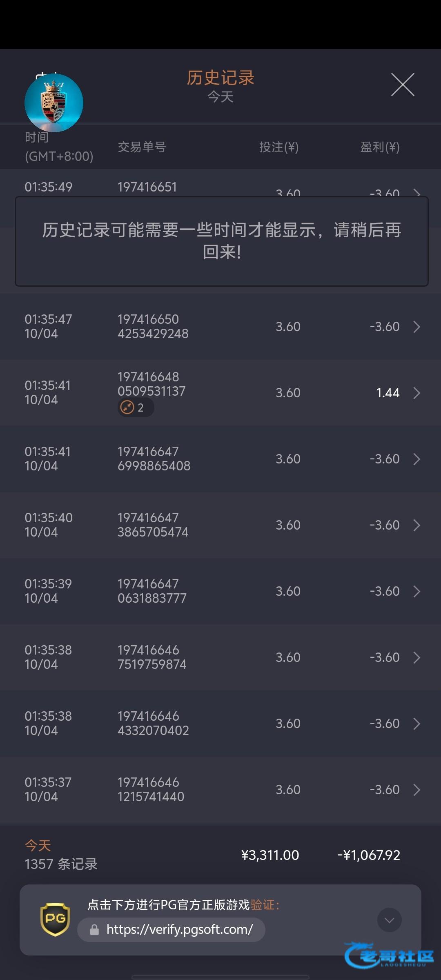Dismiss the history delay notice popup
Viewport: 441px width, 980px height.
(x=221, y=241)
